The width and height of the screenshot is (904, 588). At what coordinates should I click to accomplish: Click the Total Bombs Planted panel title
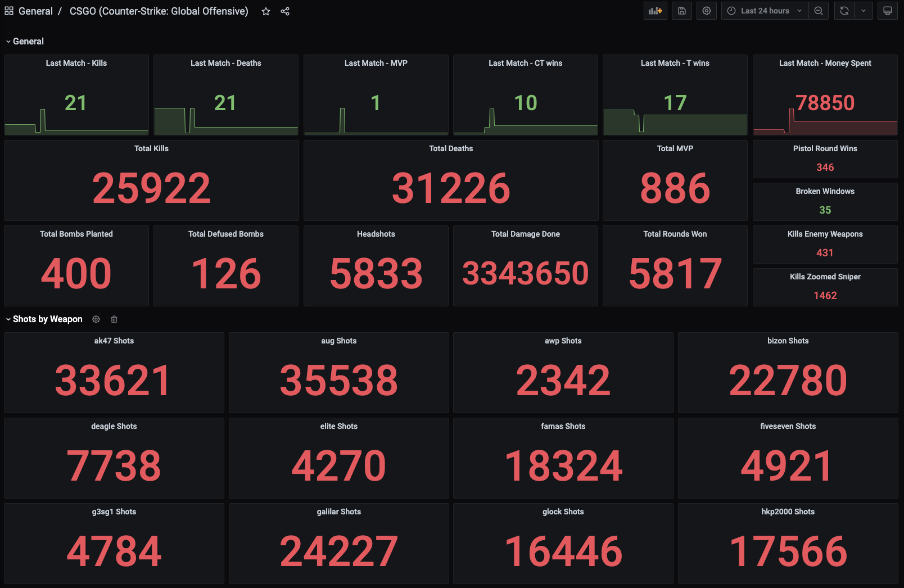pos(76,234)
